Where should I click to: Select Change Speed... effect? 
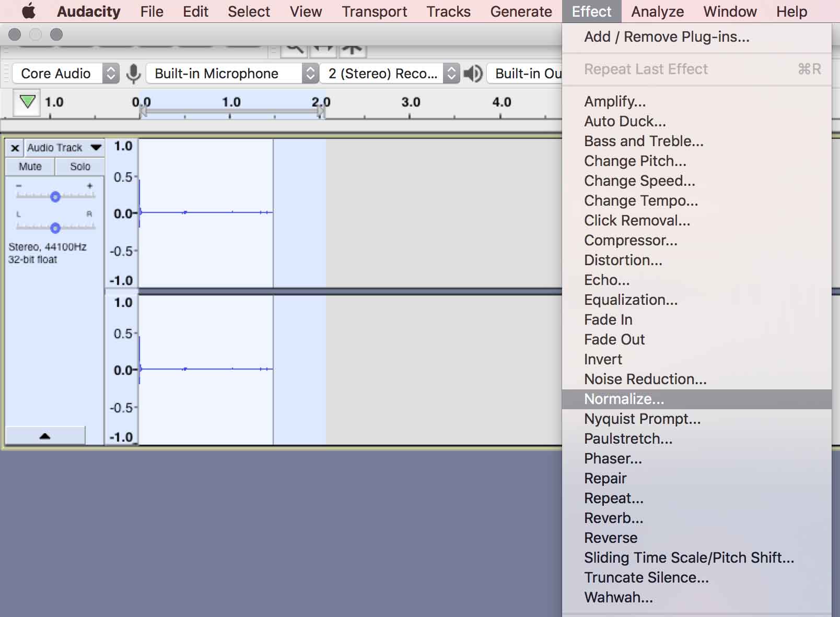pos(696,181)
